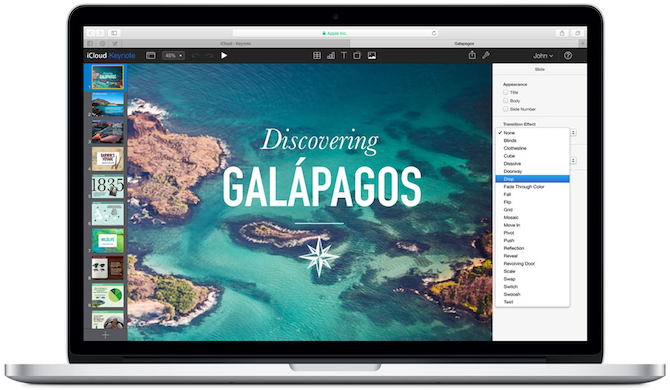Go forward in Safari
The image size is (670, 390).
(x=100, y=33)
